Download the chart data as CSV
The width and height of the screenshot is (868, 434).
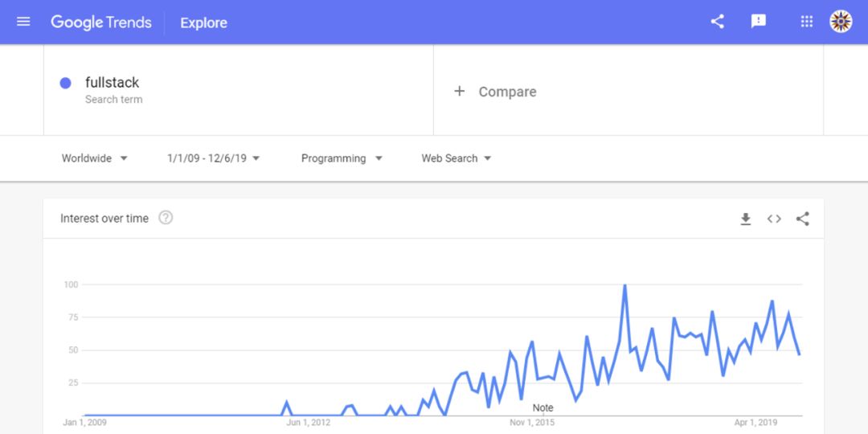pos(746,219)
